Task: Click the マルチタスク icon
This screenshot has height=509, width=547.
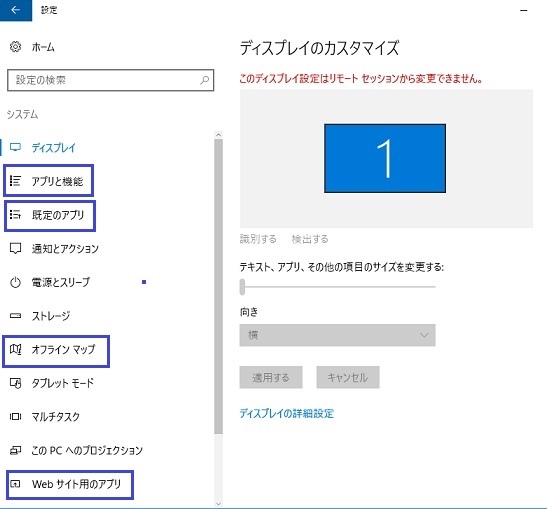Action: pos(15,417)
